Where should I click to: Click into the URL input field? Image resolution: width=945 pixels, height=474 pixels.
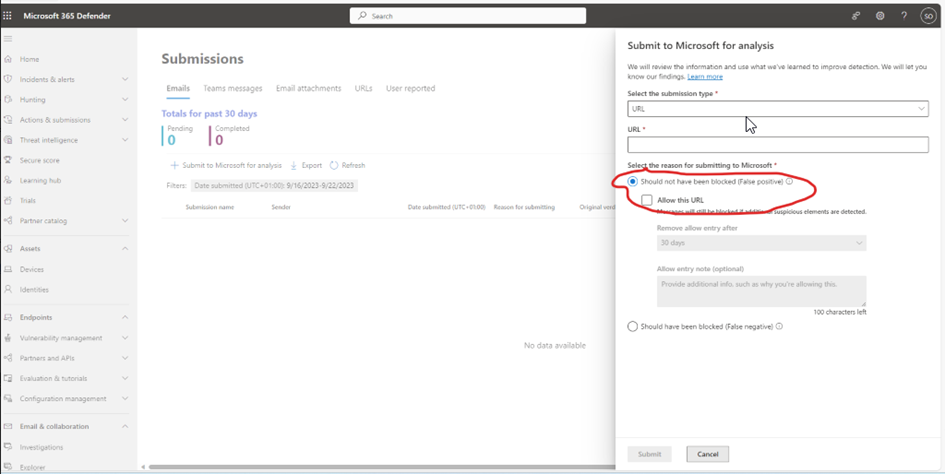777,145
